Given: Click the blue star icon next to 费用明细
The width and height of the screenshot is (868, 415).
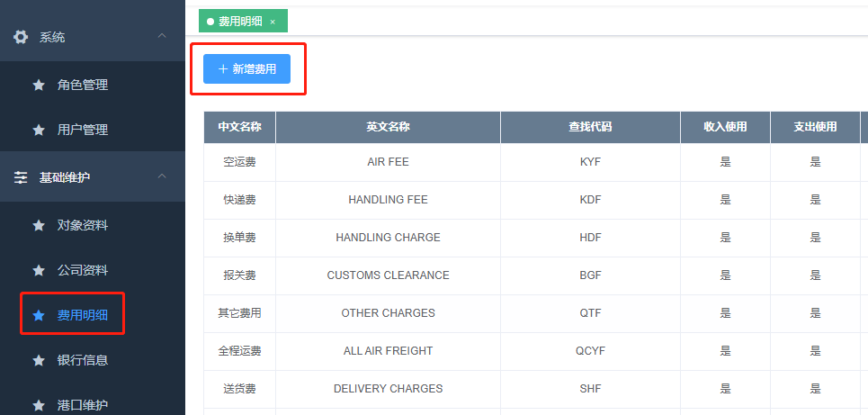Looking at the screenshot, I should (39, 315).
